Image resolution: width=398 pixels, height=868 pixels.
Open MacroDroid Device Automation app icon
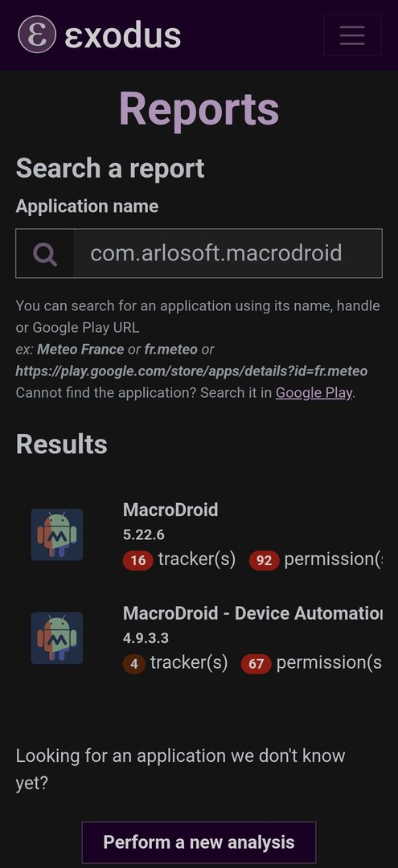[x=57, y=638]
